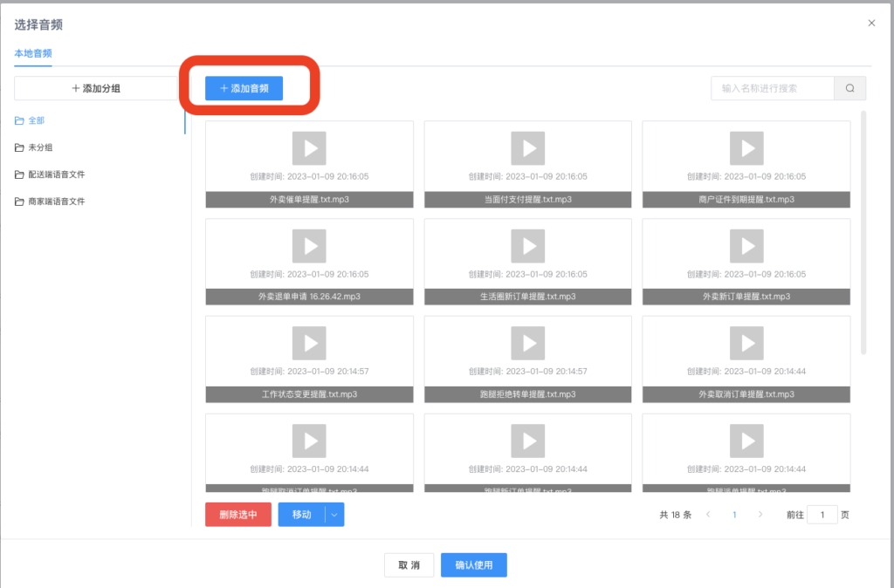Go to the next page arrow

[760, 515]
